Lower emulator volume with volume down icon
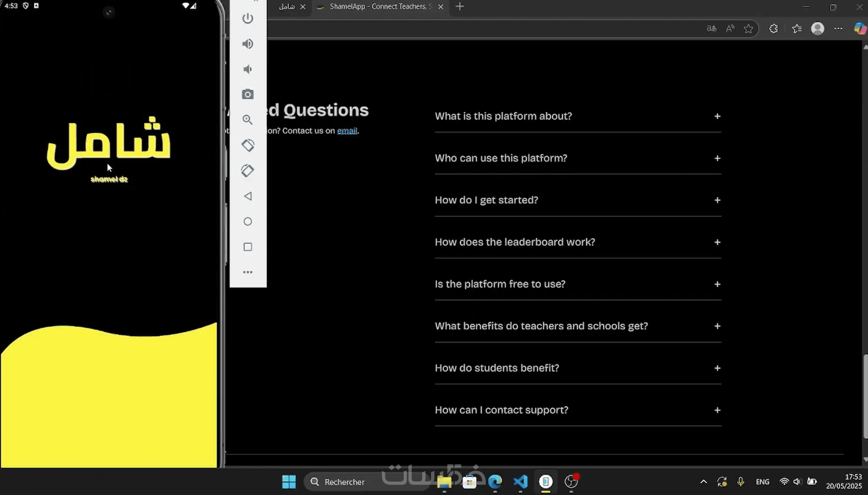The width and height of the screenshot is (868, 495). click(248, 69)
